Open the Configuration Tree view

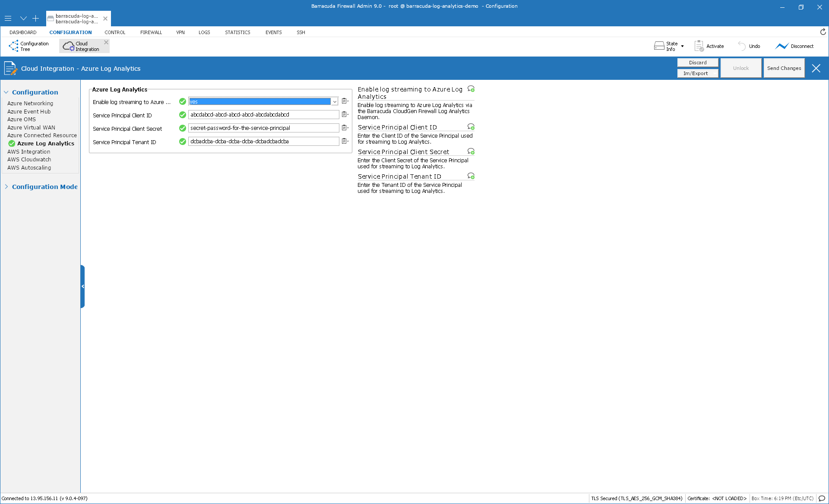click(x=29, y=46)
